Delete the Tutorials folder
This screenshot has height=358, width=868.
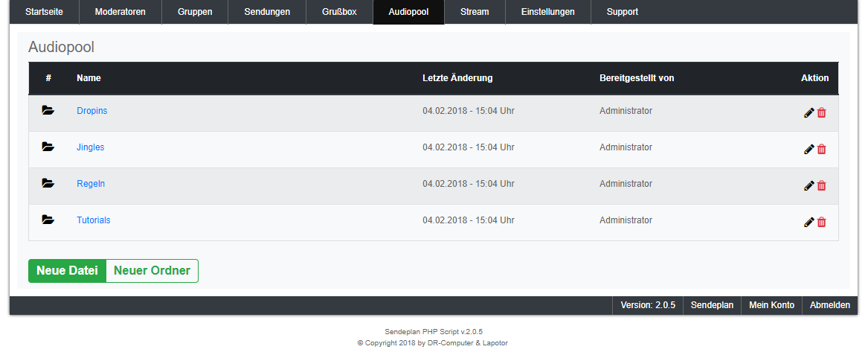click(x=822, y=223)
